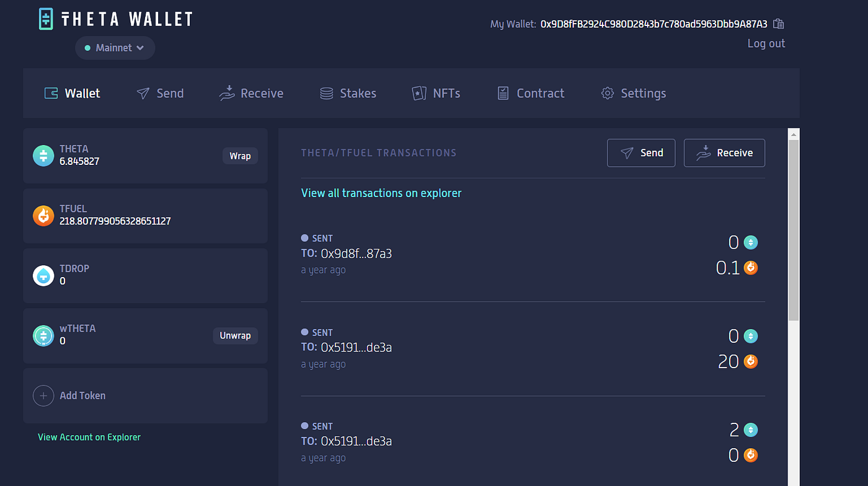Click the Wrap button for THETA
This screenshot has width=868, height=486.
pyautogui.click(x=240, y=156)
